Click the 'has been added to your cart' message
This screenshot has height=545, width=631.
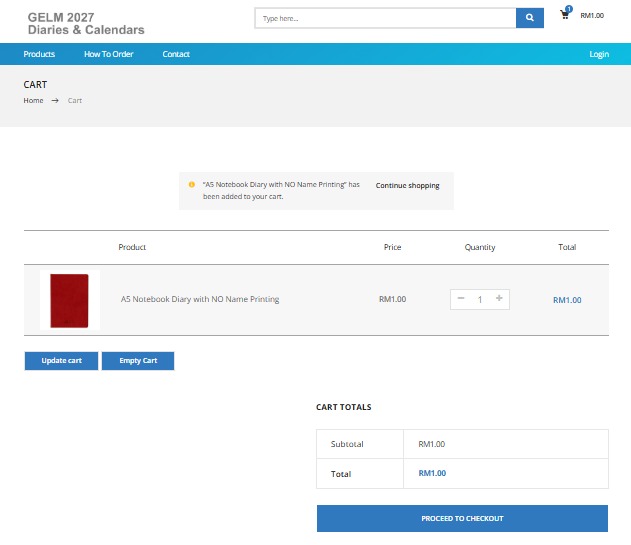pos(281,190)
